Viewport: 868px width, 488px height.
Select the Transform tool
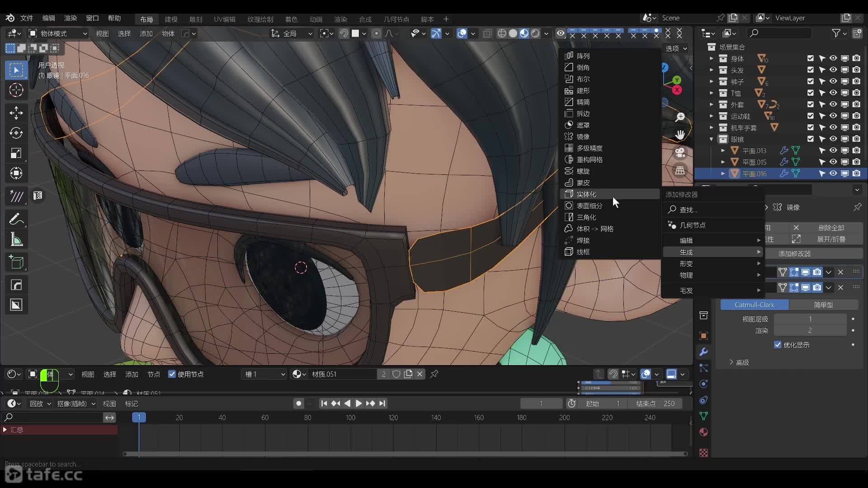[x=16, y=174]
